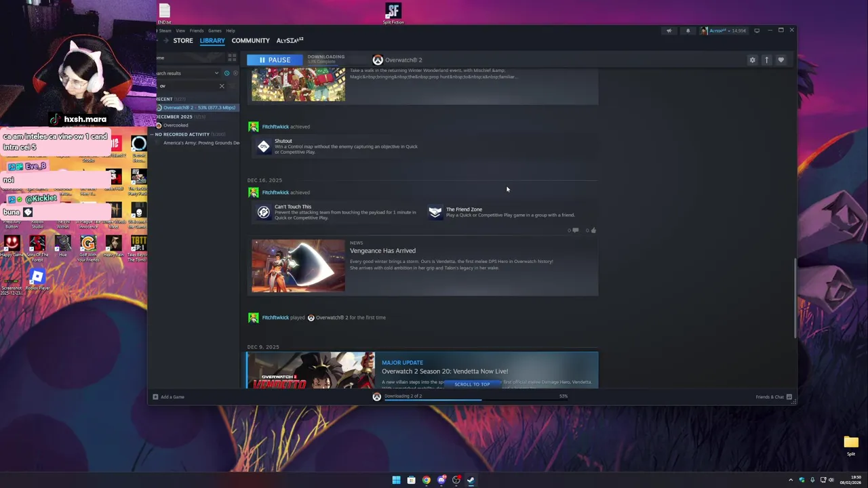
Task: Switch to the Library tab
Action: (212, 41)
